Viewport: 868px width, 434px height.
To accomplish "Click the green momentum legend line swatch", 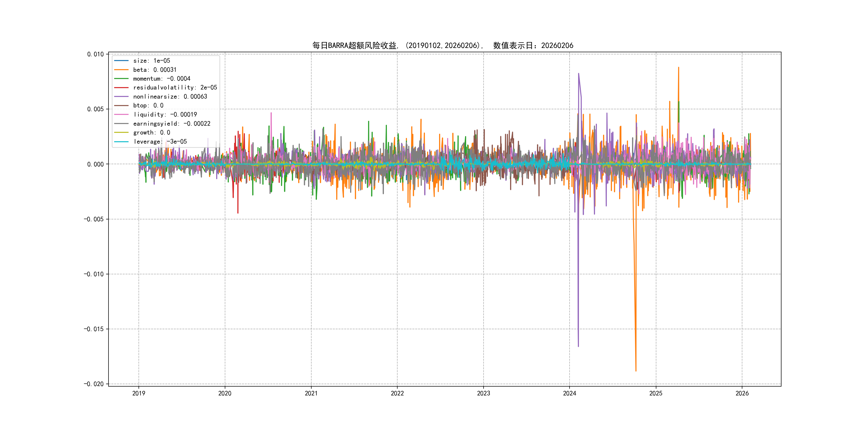I will (121, 78).
